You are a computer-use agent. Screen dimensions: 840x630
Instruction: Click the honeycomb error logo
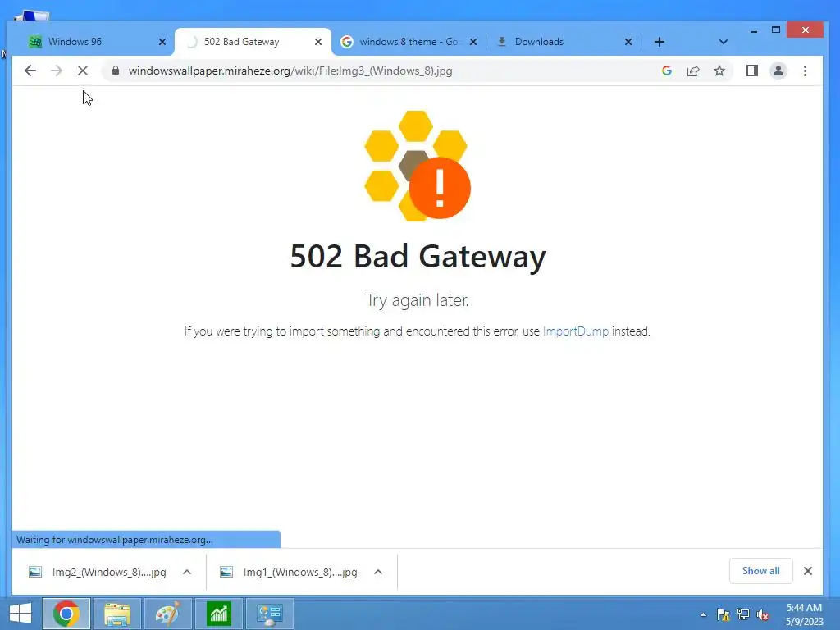[418, 166]
